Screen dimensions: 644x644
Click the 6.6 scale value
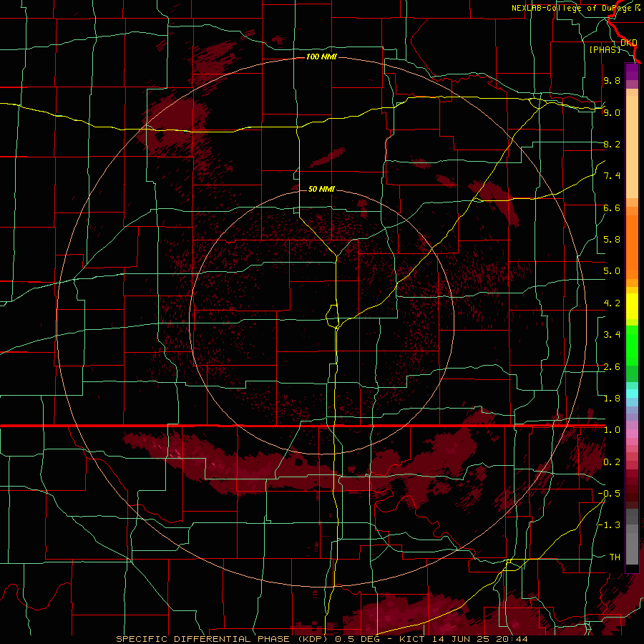(612, 208)
